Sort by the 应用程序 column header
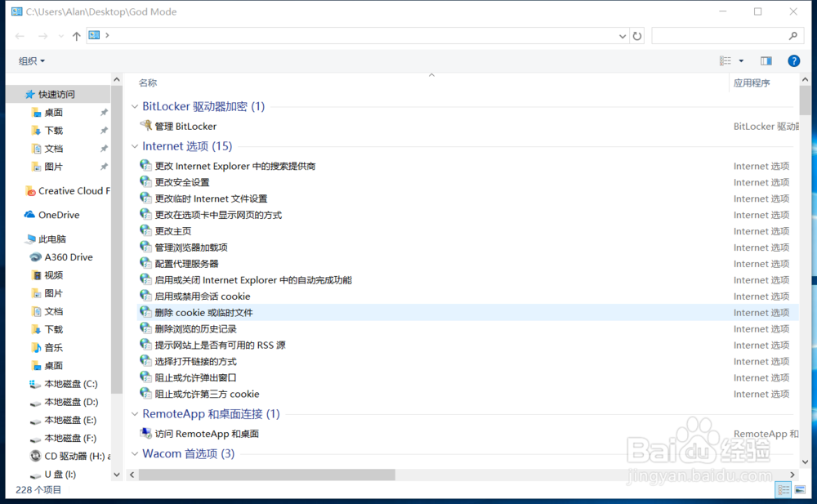The height and width of the screenshot is (504, 817). pyautogui.click(x=752, y=83)
